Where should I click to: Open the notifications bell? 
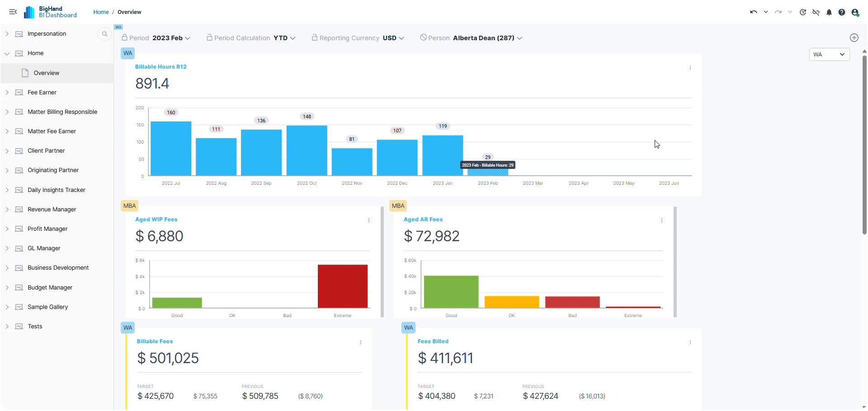(829, 12)
